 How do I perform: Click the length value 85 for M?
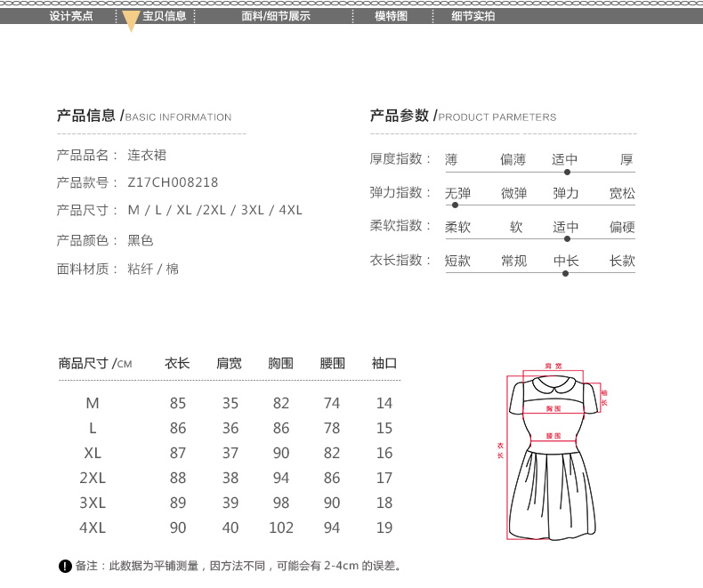pos(178,403)
